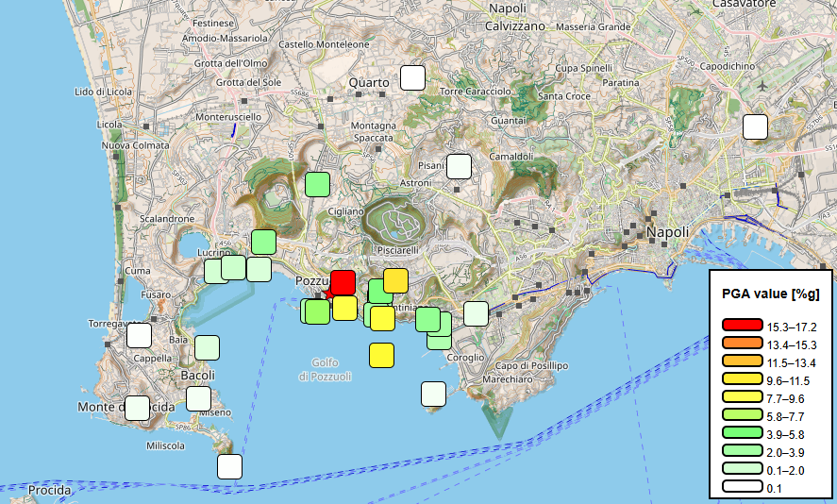Select the white station marker below Capodichino
The width and height of the screenshot is (837, 504).
(x=755, y=127)
